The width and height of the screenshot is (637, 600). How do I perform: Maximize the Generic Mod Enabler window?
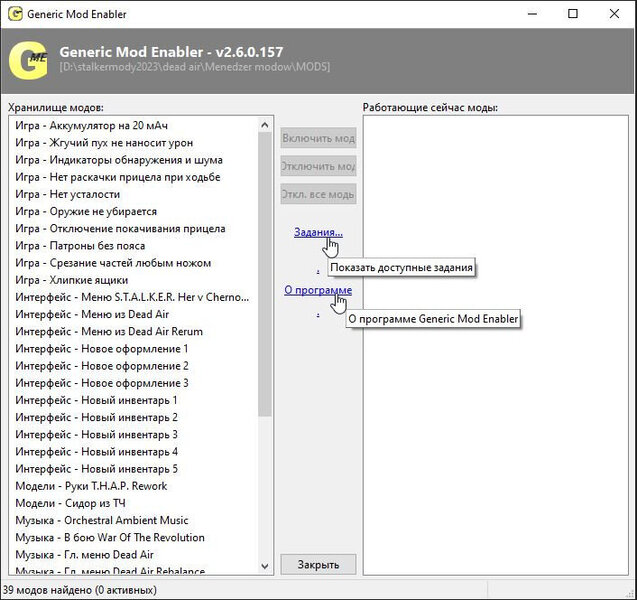pyautogui.click(x=572, y=15)
